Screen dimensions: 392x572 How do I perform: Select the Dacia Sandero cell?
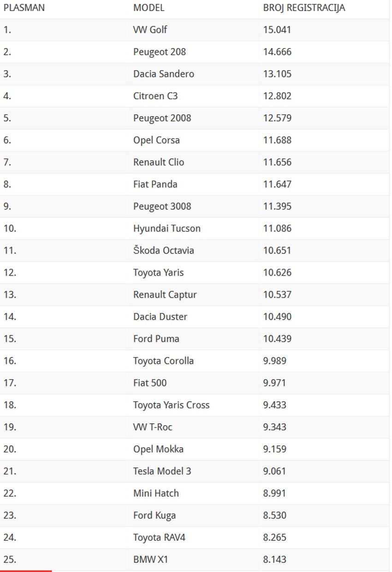click(164, 74)
